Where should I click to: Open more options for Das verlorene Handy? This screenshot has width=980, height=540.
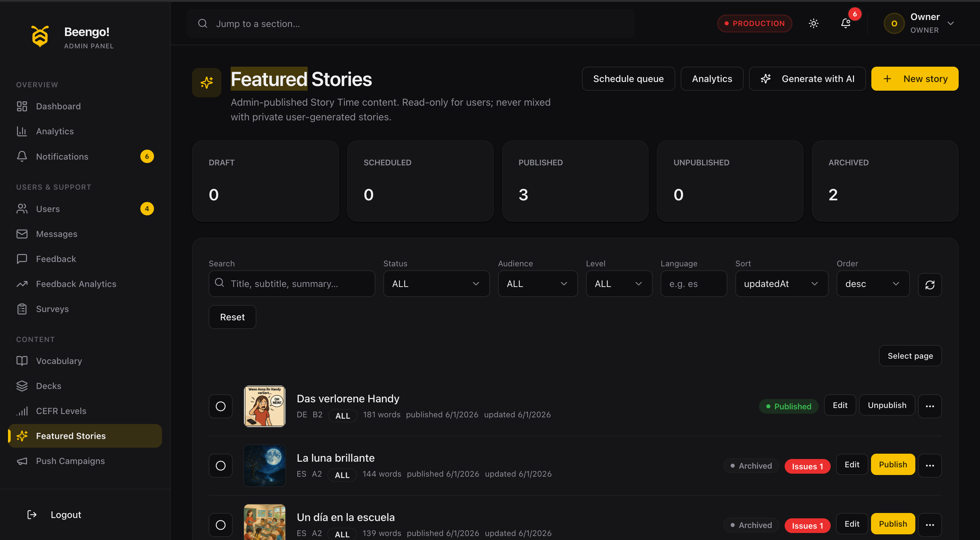[x=929, y=406]
